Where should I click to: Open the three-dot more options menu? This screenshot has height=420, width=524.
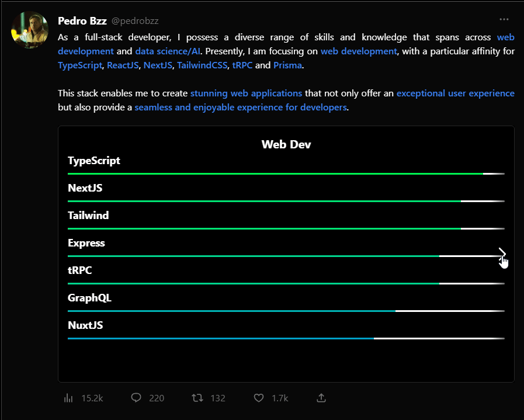(504, 19)
